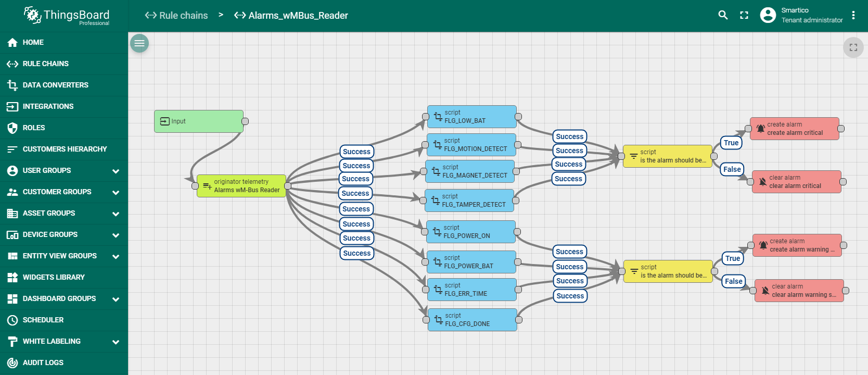The height and width of the screenshot is (375, 868).
Task: Click the ThingsBoard Professional logo
Action: pyautogui.click(x=67, y=16)
